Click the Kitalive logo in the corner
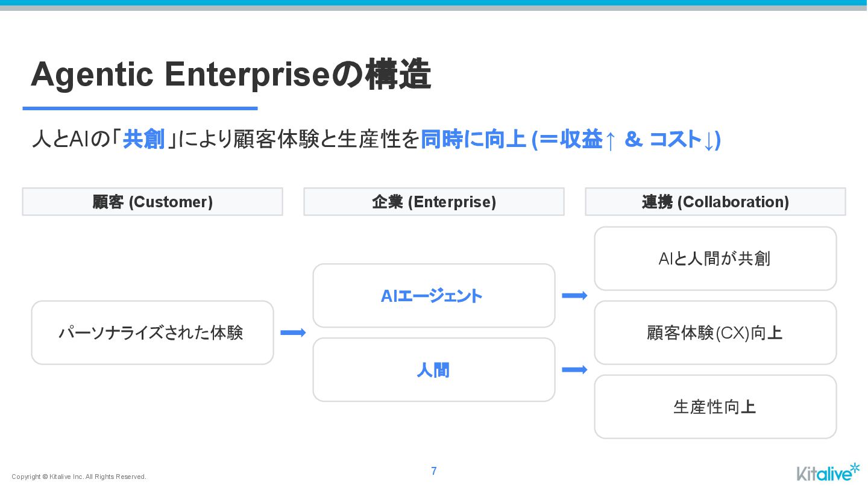Image resolution: width=868 pixels, height=488 pixels. tap(828, 472)
